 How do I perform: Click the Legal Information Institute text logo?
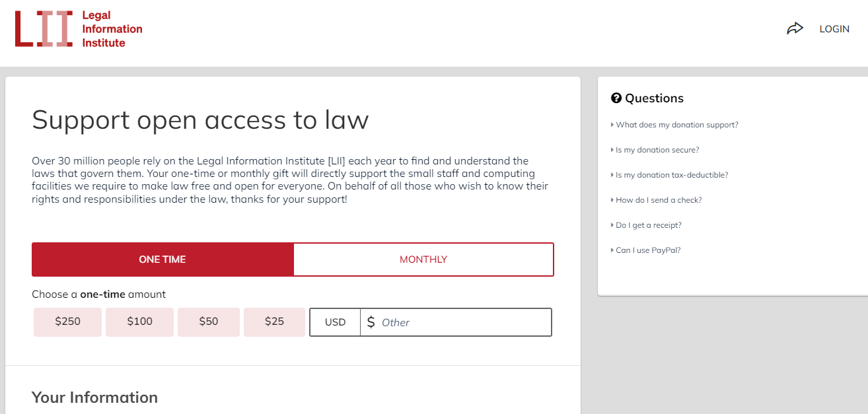point(112,29)
